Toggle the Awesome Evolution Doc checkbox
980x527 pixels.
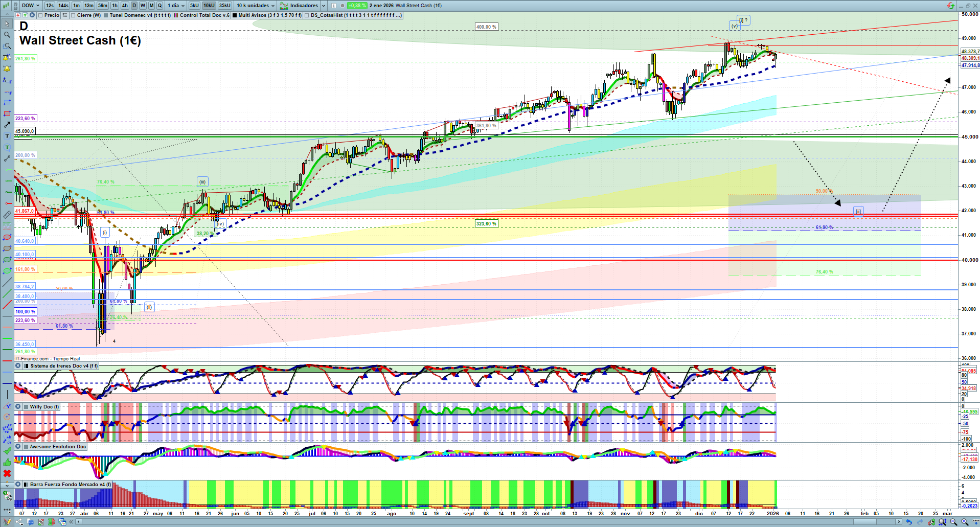click(x=26, y=447)
